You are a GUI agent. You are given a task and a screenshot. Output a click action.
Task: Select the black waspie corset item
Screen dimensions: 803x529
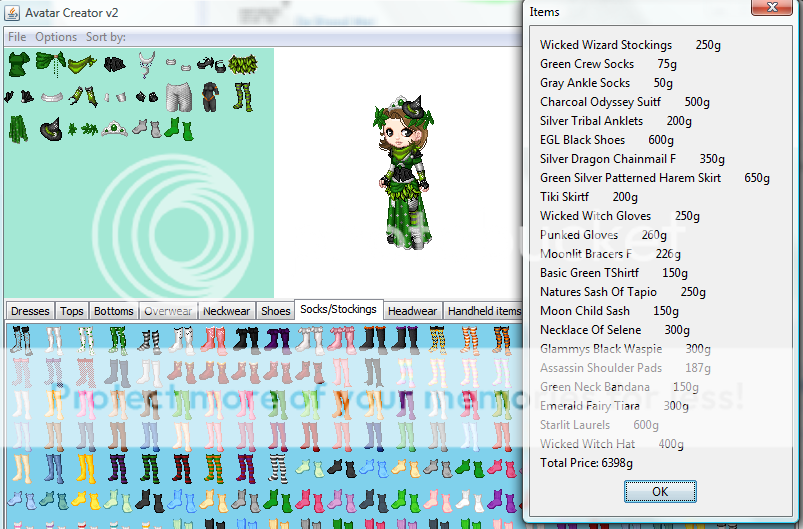114,64
